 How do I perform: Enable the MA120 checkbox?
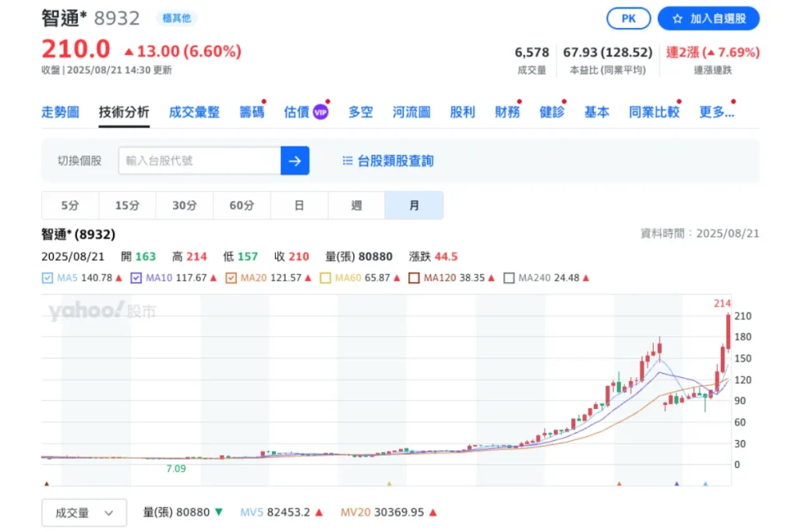tap(414, 278)
